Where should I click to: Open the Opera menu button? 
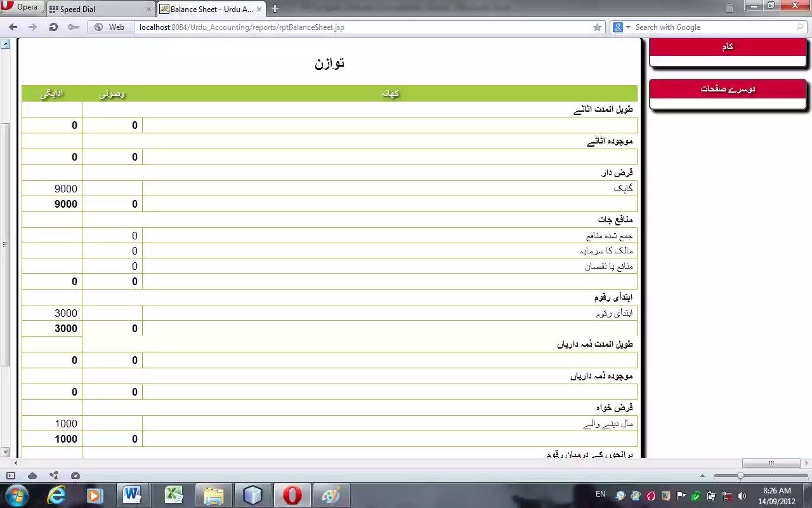coord(22,7)
